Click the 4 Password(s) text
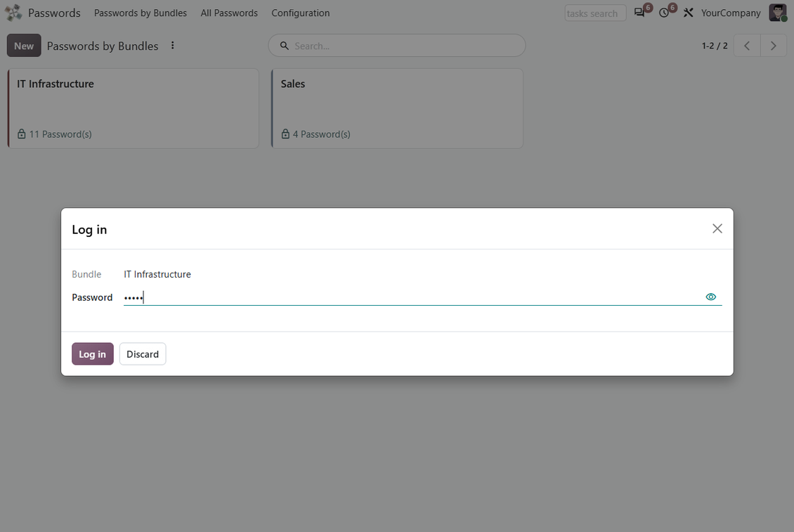 tap(322, 134)
